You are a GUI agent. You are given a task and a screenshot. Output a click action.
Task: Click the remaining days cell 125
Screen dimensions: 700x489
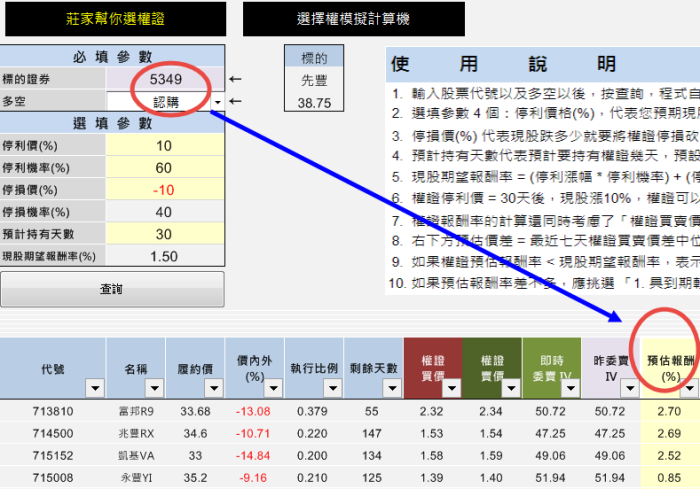pyautogui.click(x=372, y=478)
